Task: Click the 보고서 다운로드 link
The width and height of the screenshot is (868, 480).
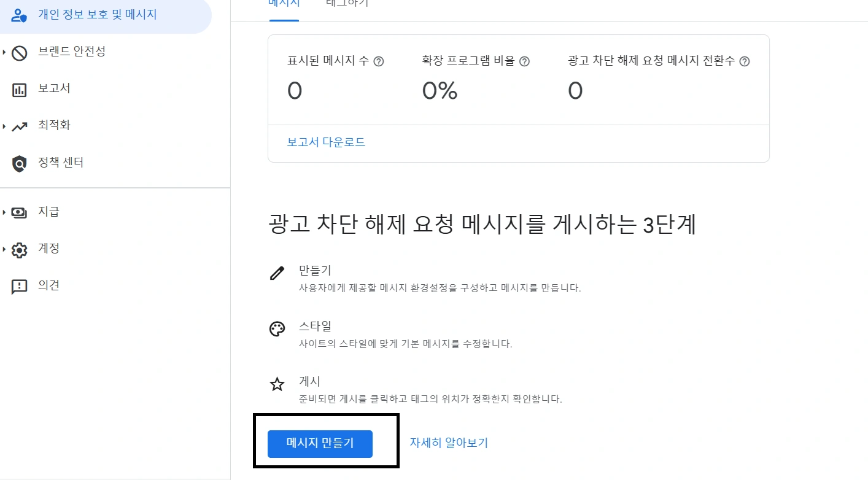Action: 326,142
